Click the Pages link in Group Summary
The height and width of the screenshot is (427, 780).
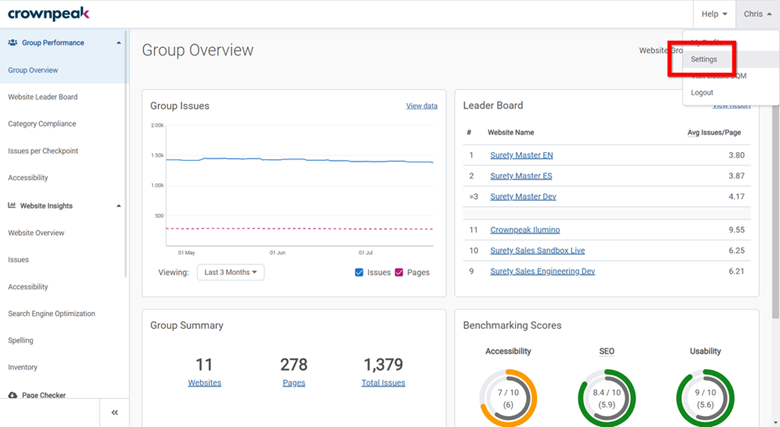click(x=293, y=383)
